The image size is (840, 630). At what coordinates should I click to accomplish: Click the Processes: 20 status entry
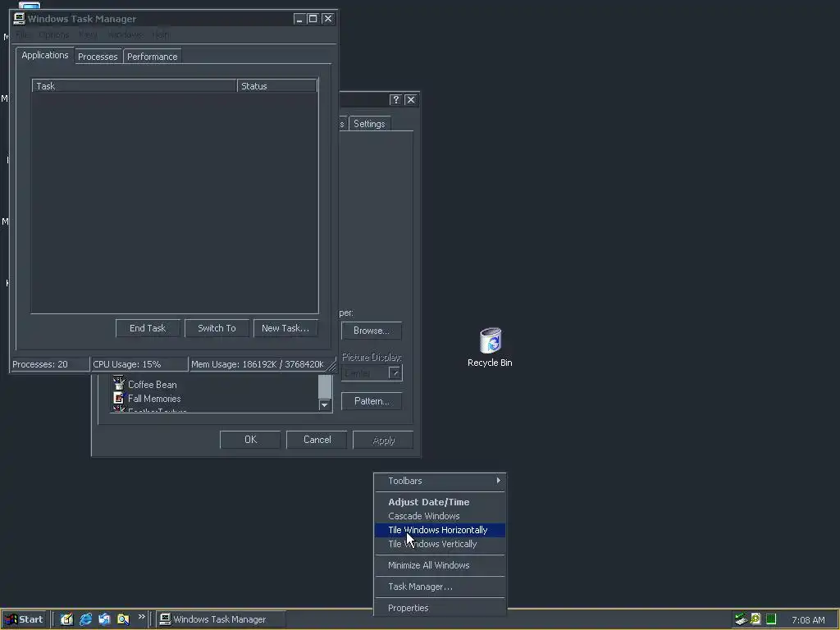pyautogui.click(x=50, y=364)
